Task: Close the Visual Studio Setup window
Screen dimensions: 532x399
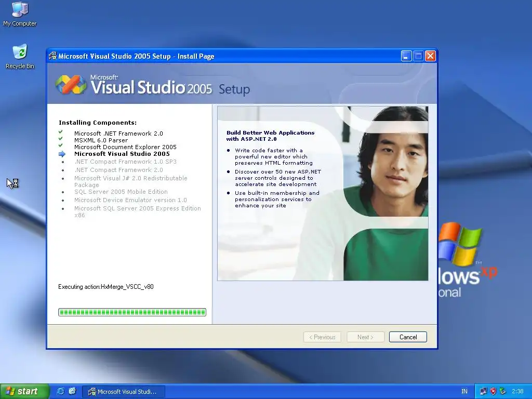Action: click(430, 56)
